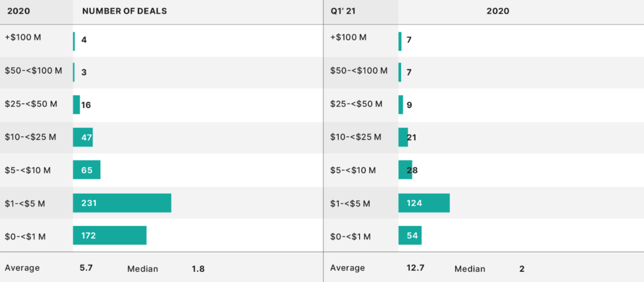Click the NUMBER OF DEALS column header
644x282 pixels.
coord(124,11)
